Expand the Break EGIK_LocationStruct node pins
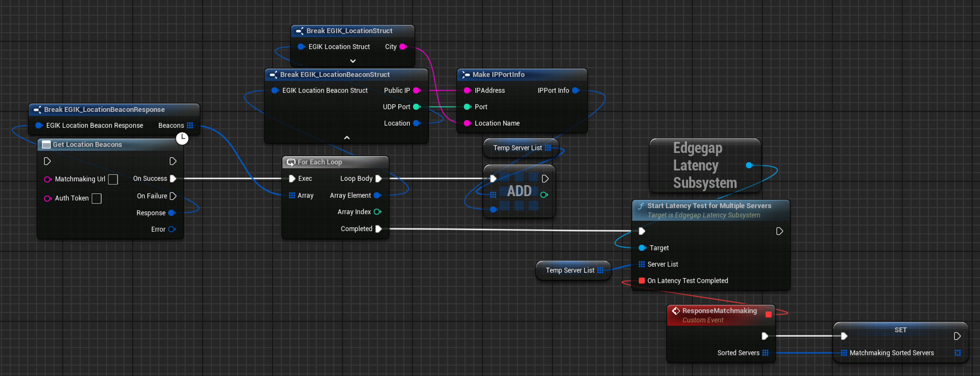Viewport: 980px width, 376px height. tap(353, 61)
